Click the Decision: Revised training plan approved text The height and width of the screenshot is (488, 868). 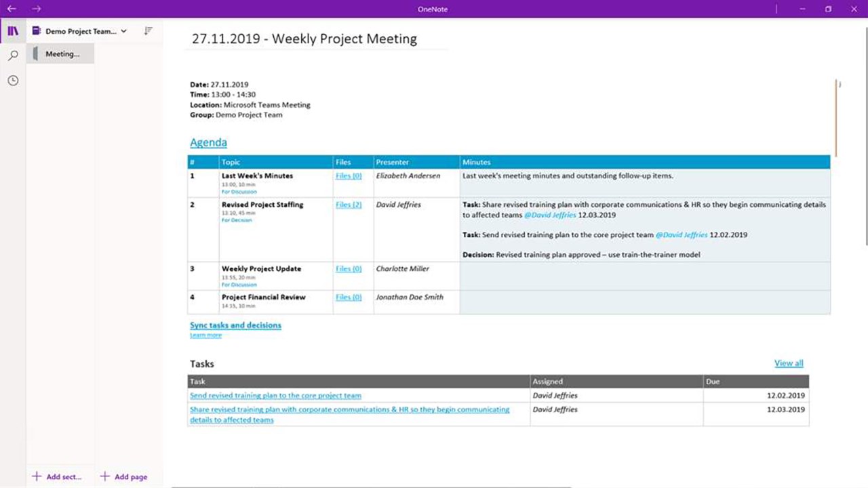click(581, 256)
